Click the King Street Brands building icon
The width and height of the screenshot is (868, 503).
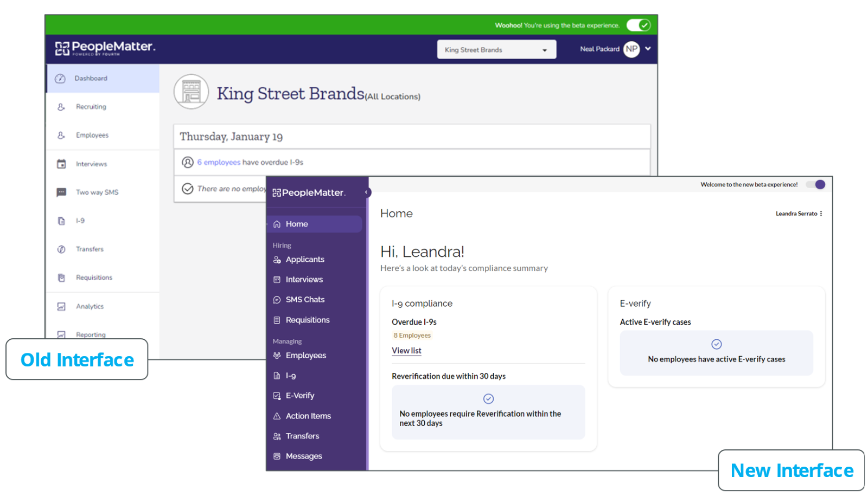[x=191, y=92]
